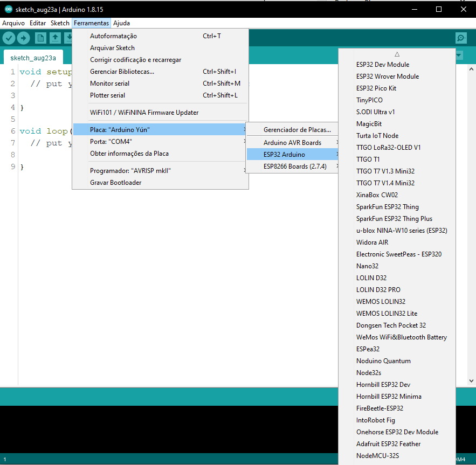
Task: Expand ESP32 Arduino submenu
Action: (293, 155)
